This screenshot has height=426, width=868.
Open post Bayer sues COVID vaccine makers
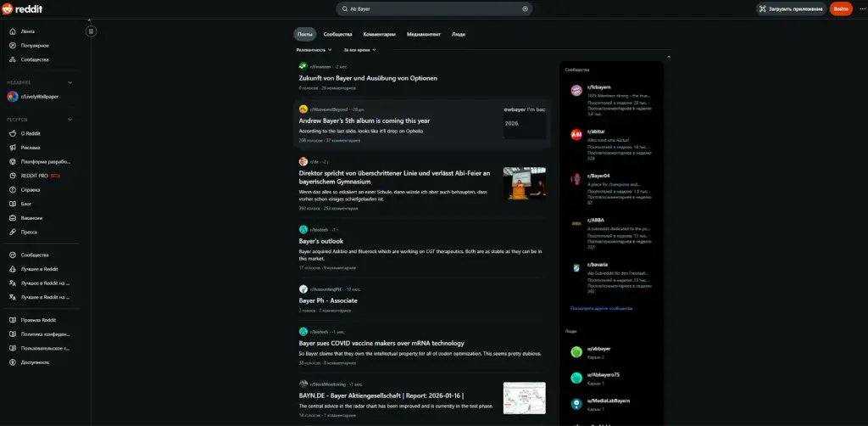coord(381,344)
